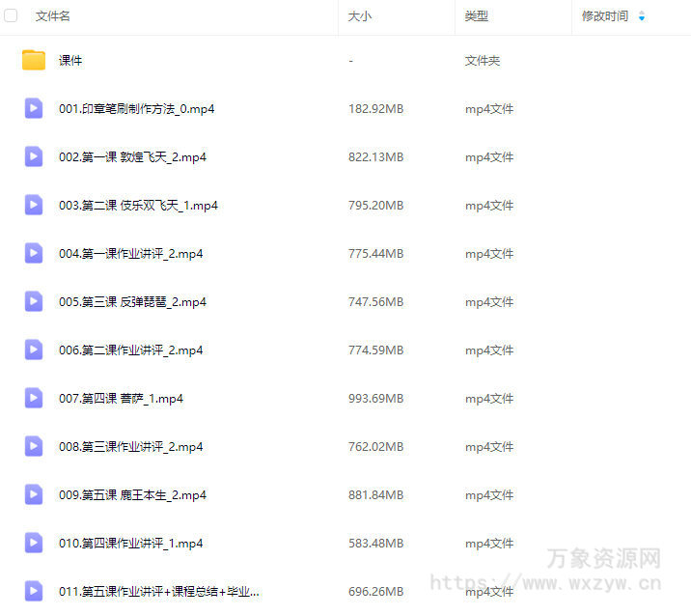Viewport: 691px width, 616px height.
Task: Click the size value 182.92MB
Action: 376,109
